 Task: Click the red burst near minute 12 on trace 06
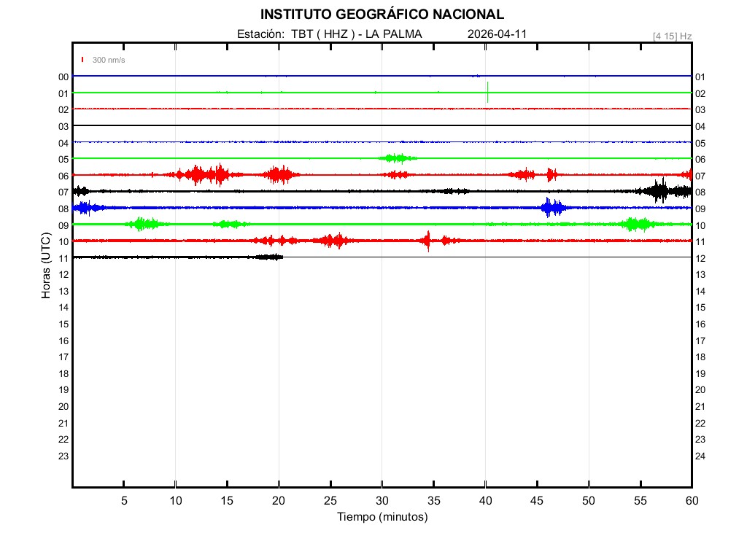[x=197, y=174]
